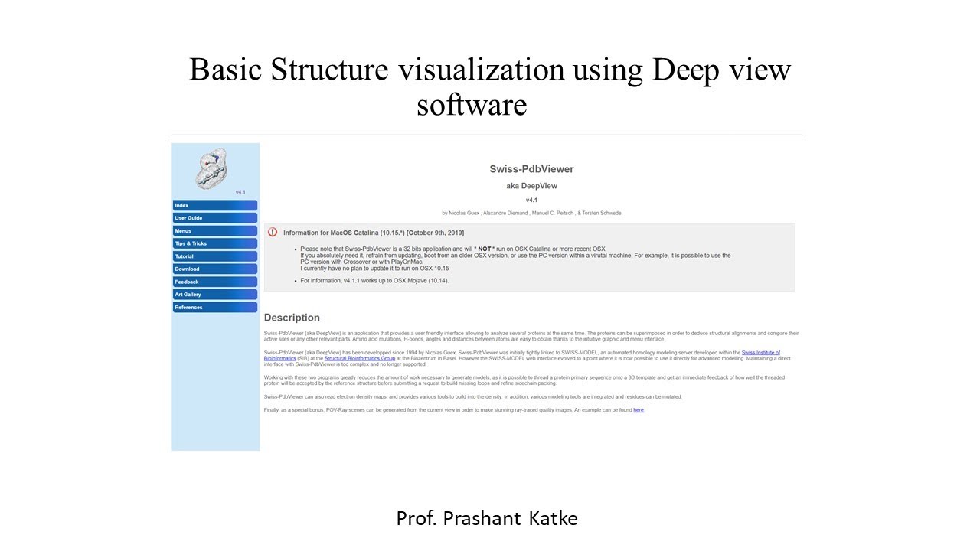Click the slide title 'Basic Structure visualization'
Viewport: 980px width, 551px height.
tap(490, 86)
